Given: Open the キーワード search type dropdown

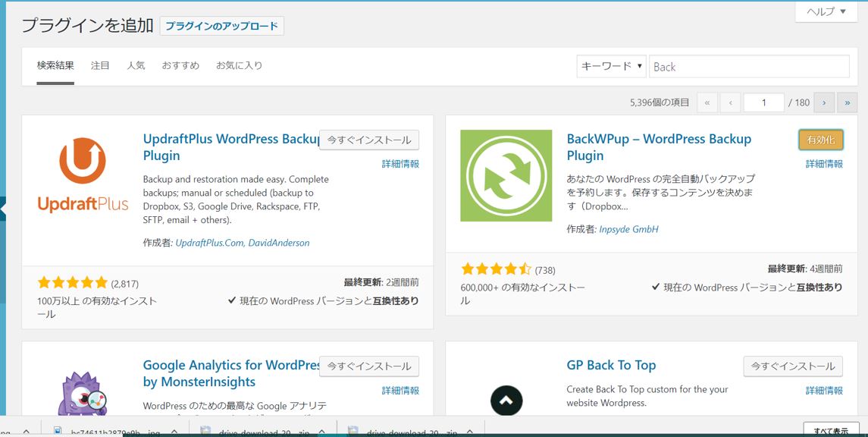Looking at the screenshot, I should click(611, 66).
